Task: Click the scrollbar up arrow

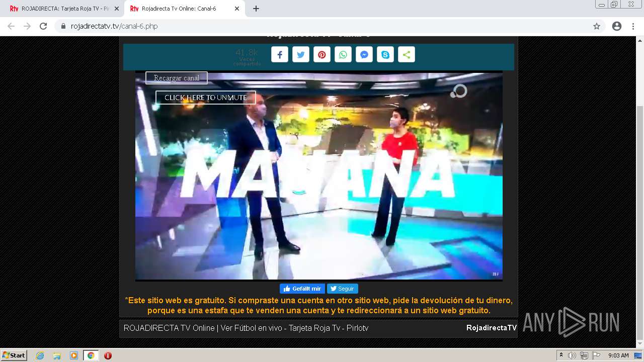Action: click(x=640, y=40)
